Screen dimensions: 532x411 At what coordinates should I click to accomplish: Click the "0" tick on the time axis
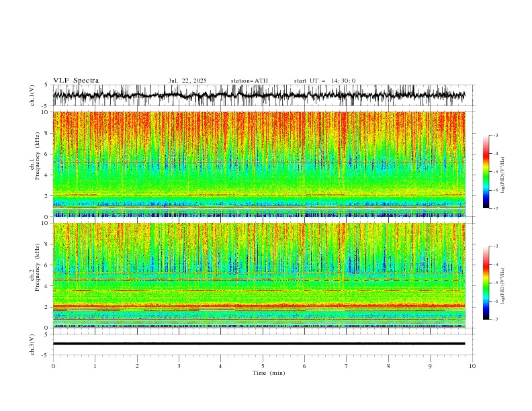pyautogui.click(x=53, y=366)
